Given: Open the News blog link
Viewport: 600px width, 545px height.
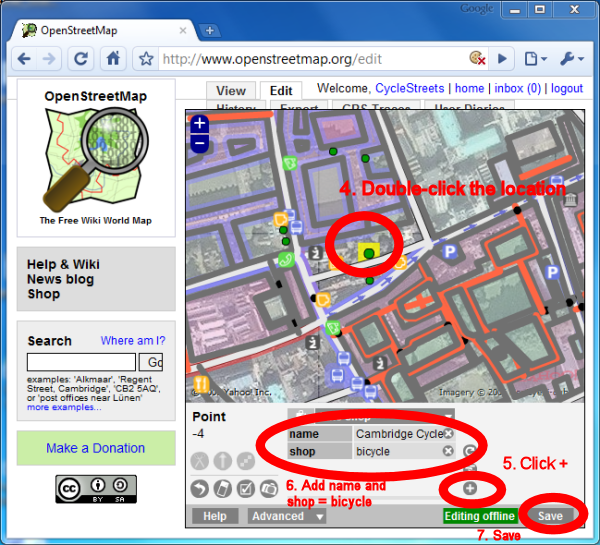Looking at the screenshot, I should click(x=60, y=279).
